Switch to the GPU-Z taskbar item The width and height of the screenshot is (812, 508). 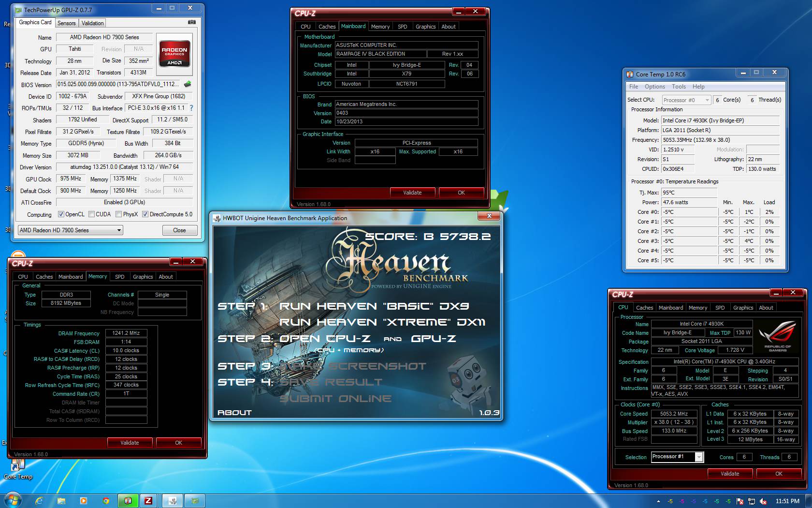(x=195, y=501)
